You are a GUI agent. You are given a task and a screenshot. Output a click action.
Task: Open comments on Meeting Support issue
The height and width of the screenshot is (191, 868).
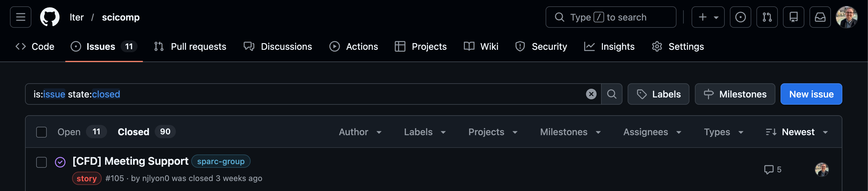click(x=772, y=170)
